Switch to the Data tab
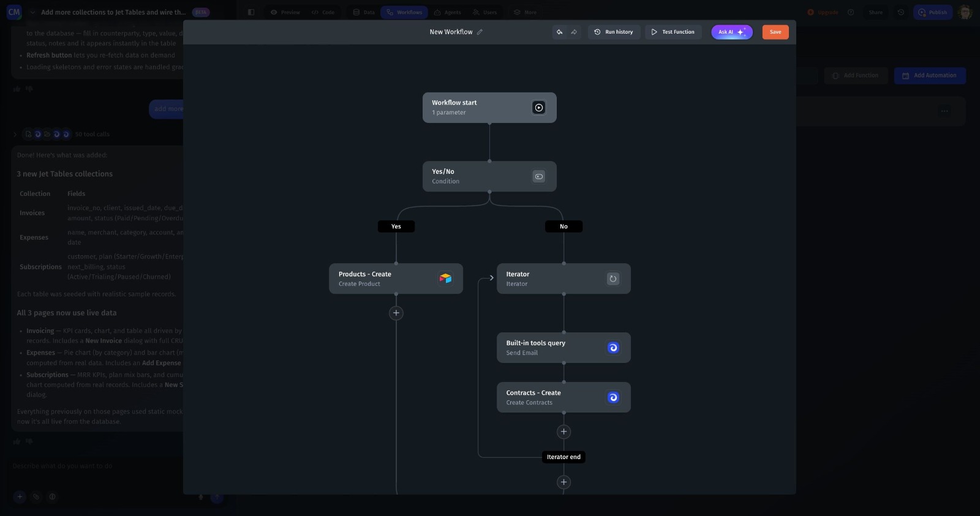980x516 pixels. (363, 12)
